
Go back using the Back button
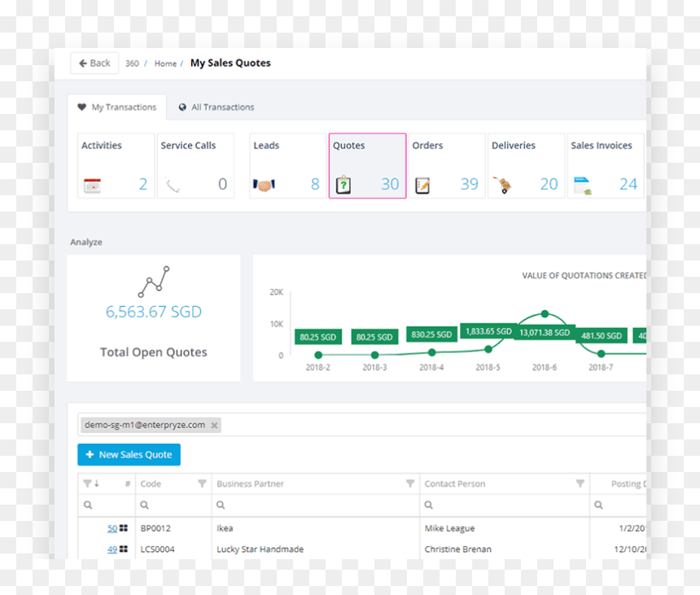(x=94, y=63)
